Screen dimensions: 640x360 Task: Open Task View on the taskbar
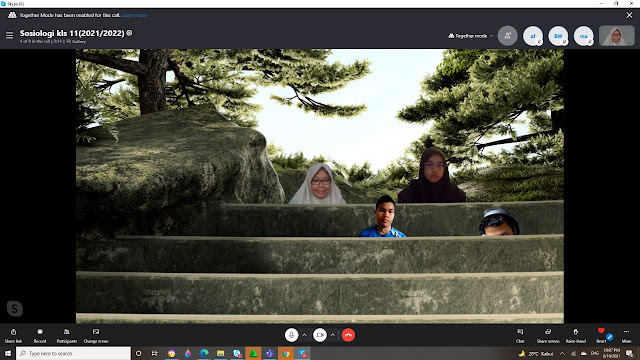(x=155, y=353)
